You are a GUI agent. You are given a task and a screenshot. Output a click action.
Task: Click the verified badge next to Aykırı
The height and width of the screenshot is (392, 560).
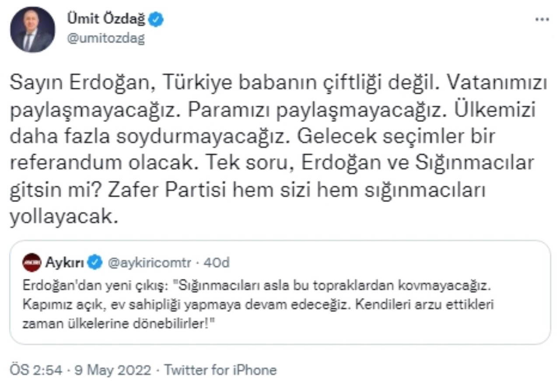(x=95, y=262)
